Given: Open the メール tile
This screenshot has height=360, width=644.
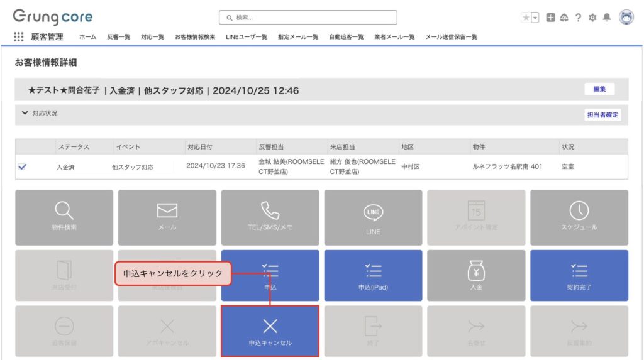Looking at the screenshot, I should click(167, 217).
